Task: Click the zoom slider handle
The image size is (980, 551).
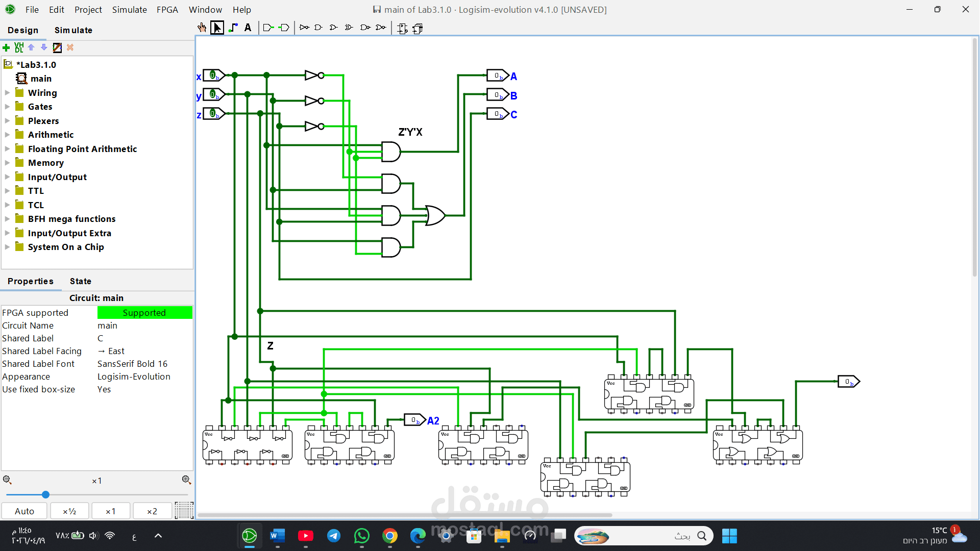Action: tap(45, 494)
